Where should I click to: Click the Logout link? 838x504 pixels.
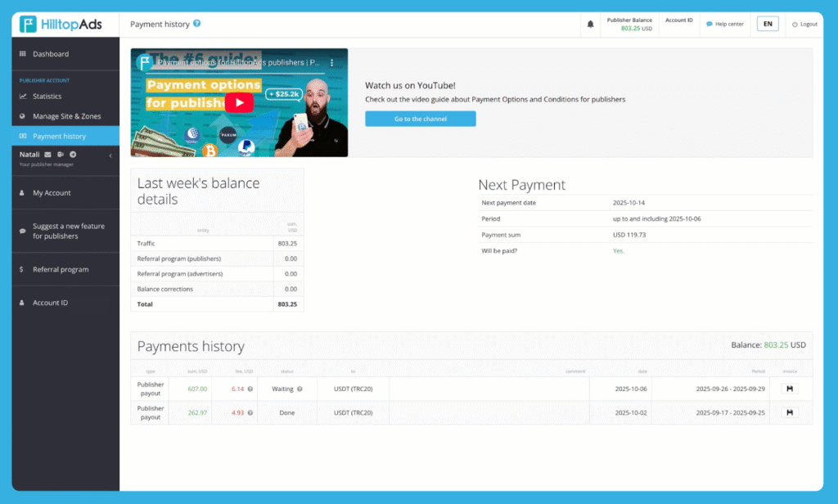(804, 24)
